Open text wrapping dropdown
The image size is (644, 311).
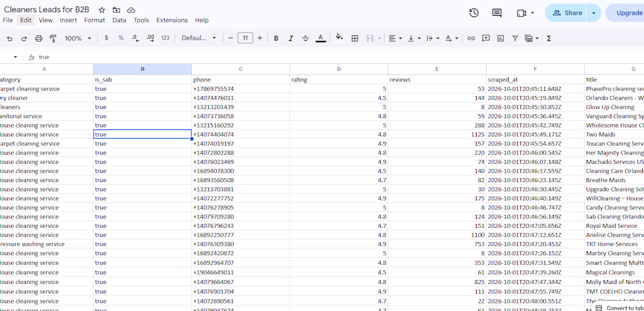[433, 38]
